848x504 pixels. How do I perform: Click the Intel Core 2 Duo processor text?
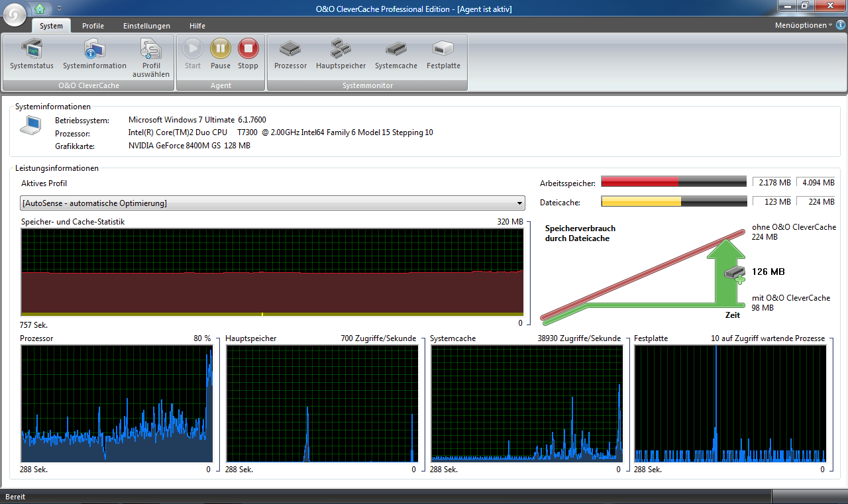[281, 132]
